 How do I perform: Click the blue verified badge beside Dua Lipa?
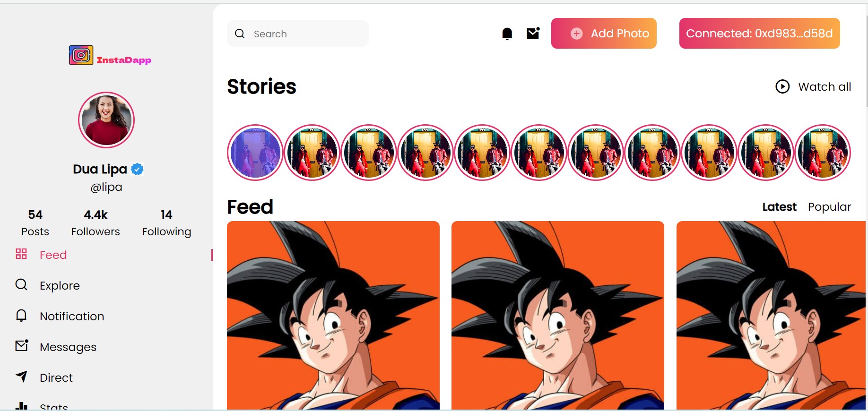point(137,169)
